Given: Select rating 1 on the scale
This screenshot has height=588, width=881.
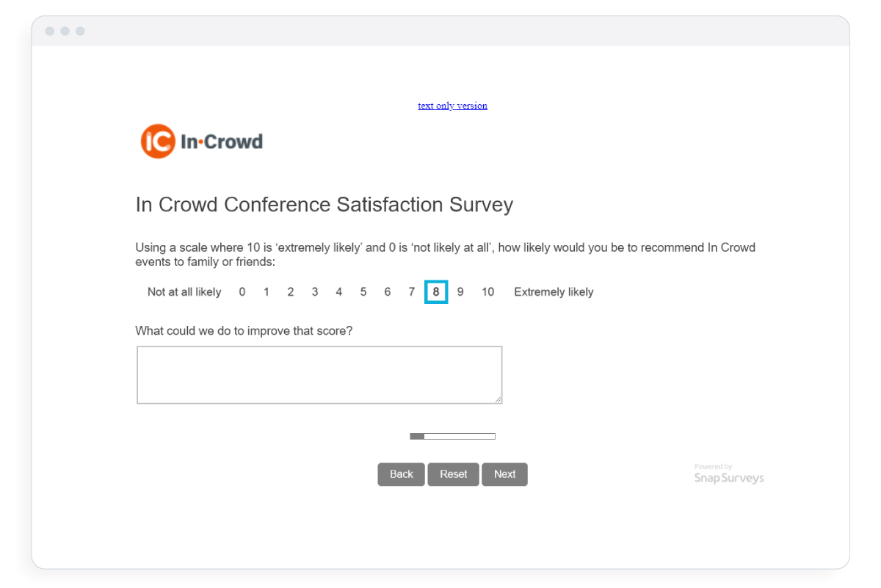Looking at the screenshot, I should [x=267, y=292].
